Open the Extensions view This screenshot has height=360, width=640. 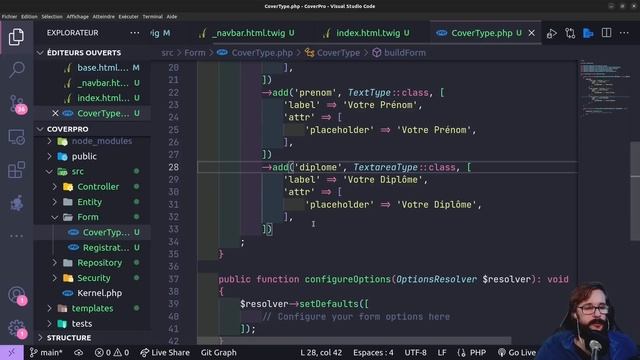(16, 170)
